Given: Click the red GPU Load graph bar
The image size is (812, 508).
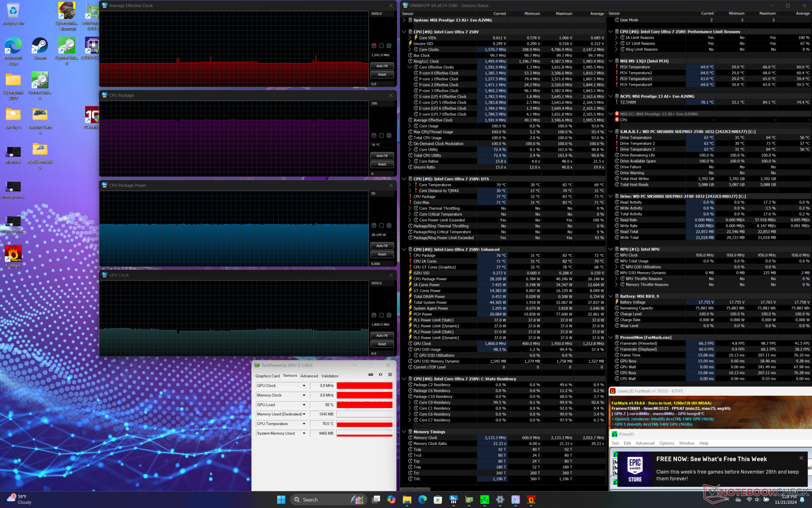Looking at the screenshot, I should (x=364, y=405).
